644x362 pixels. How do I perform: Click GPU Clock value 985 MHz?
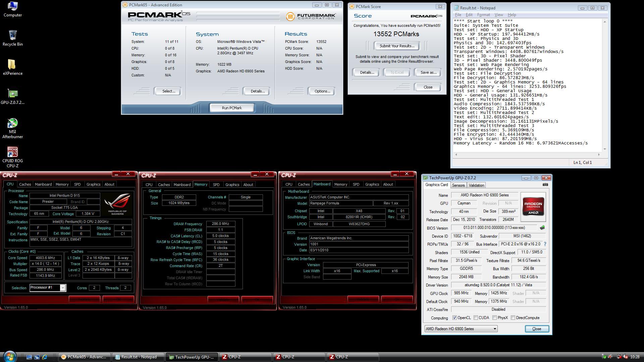coord(461,293)
